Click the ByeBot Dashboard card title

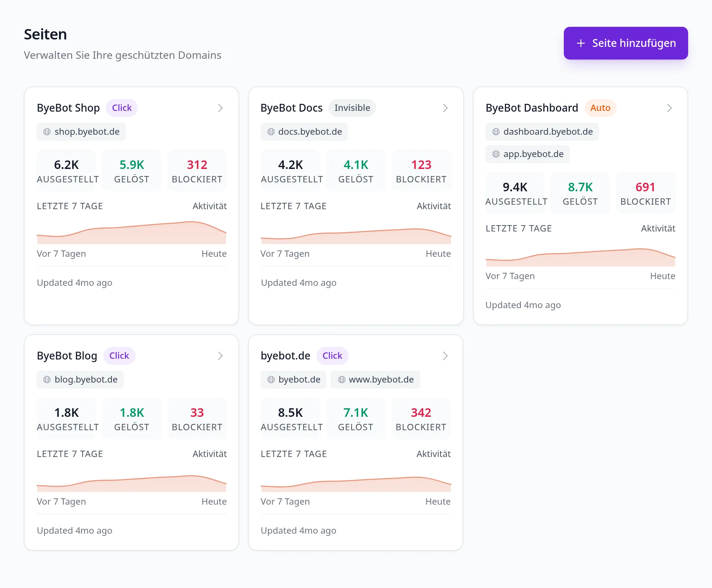pos(532,108)
